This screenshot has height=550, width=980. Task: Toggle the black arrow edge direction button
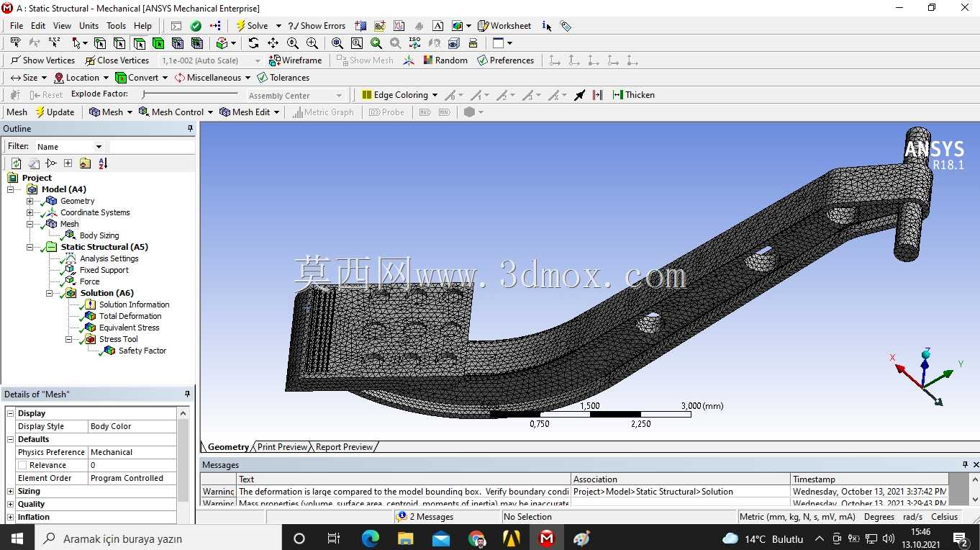coord(579,95)
